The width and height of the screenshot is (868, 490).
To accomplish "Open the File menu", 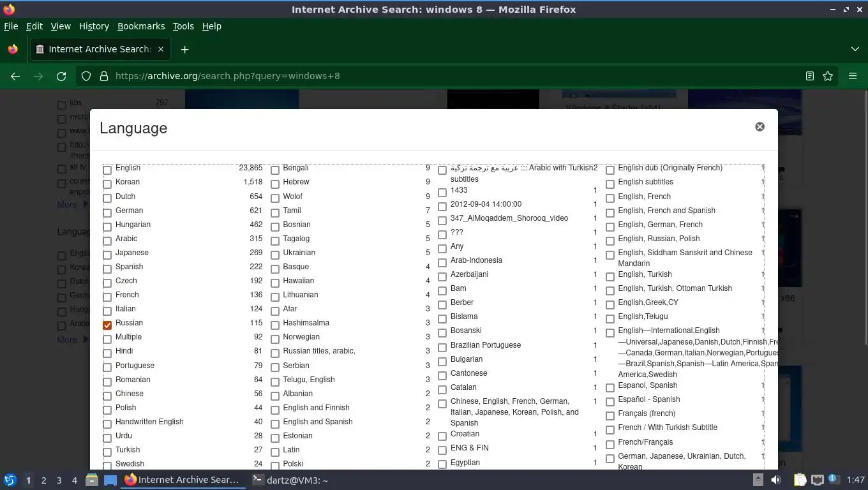I will 11,26.
